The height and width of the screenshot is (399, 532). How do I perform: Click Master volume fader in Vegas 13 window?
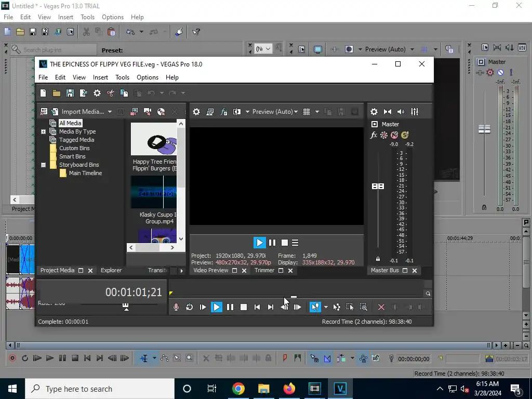point(484,129)
